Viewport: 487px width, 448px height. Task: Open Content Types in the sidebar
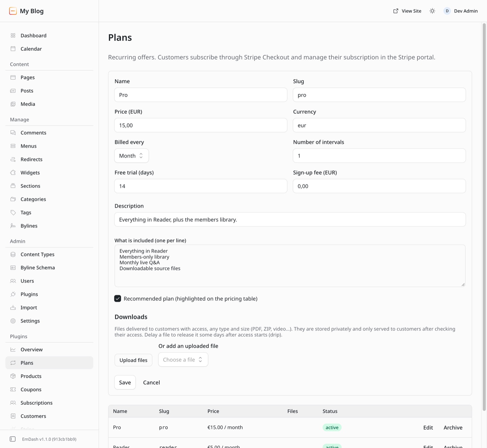pyautogui.click(x=49, y=254)
